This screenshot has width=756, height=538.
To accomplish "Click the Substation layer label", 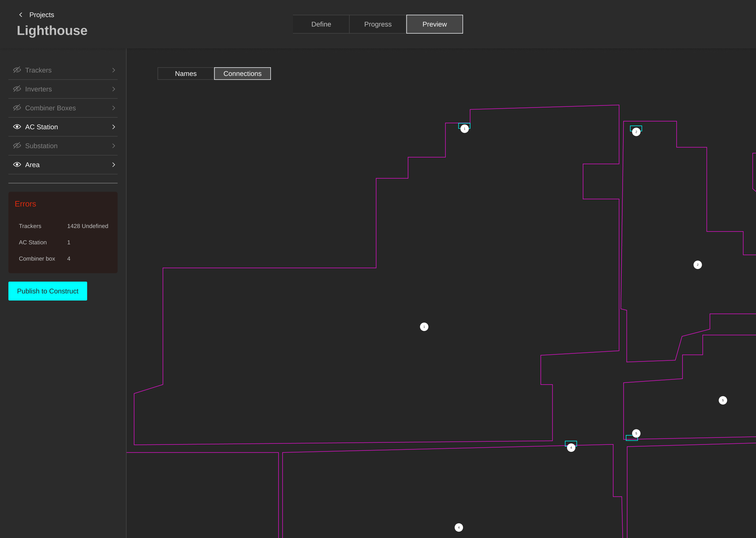I will [41, 146].
